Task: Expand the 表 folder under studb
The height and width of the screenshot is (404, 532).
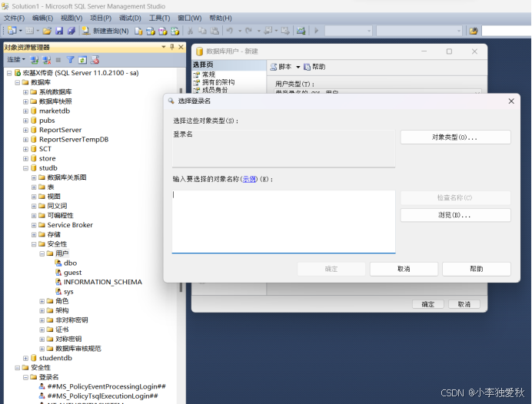Action: point(34,187)
